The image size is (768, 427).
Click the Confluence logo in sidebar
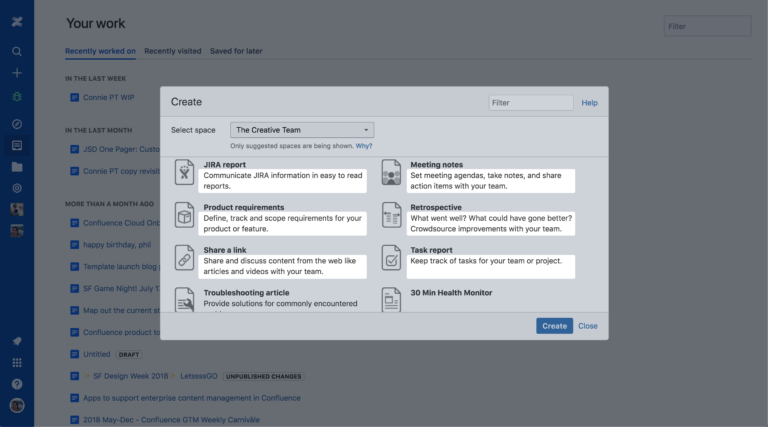(x=17, y=22)
